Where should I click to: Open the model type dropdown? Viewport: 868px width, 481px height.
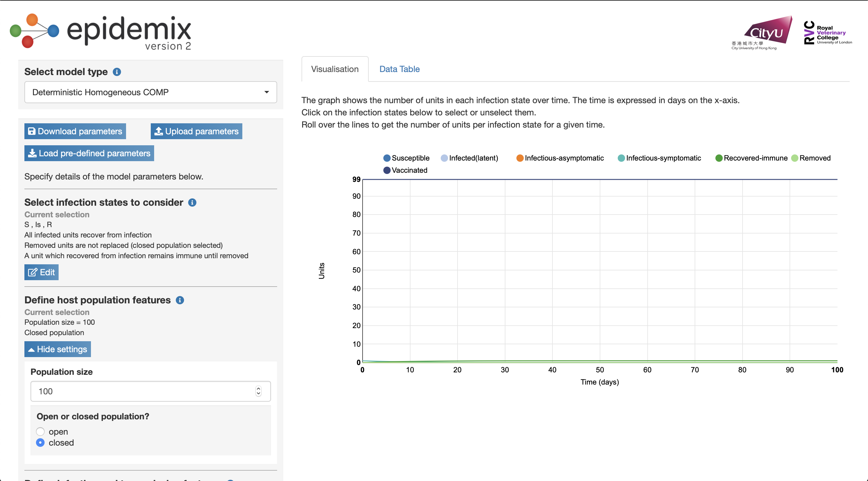pos(151,92)
